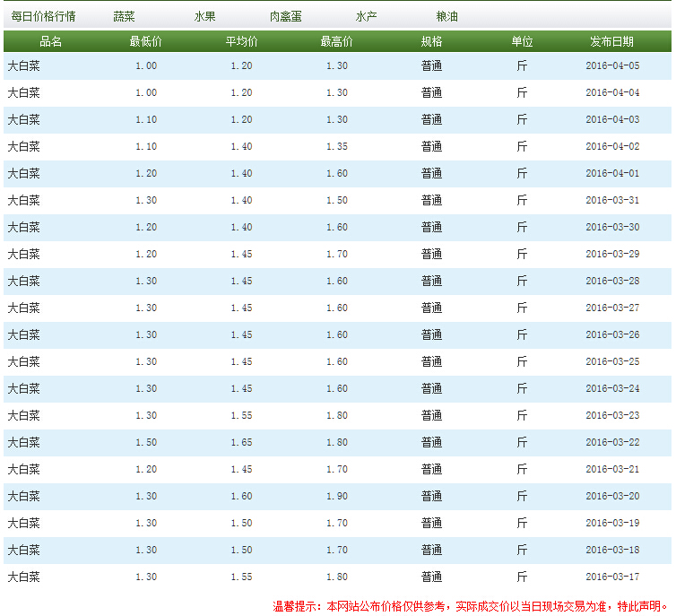Click the 最高价 column header
The width and height of the screenshot is (676, 616).
tap(336, 41)
